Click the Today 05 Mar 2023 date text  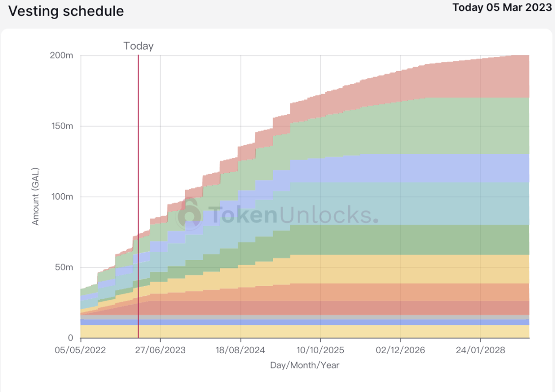pyautogui.click(x=502, y=7)
